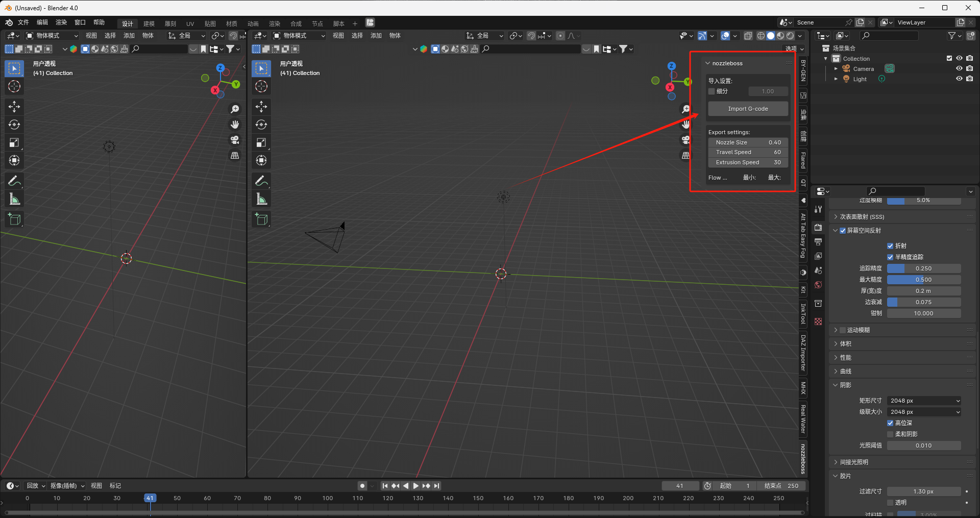This screenshot has height=518, width=980.
Task: Switch to wireframe viewport shading
Action: coord(761,36)
